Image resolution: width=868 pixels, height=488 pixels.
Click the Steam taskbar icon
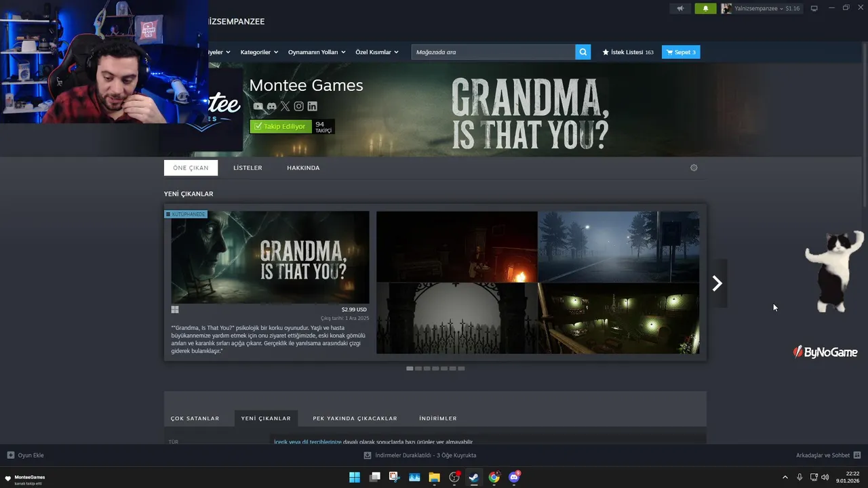point(474,477)
